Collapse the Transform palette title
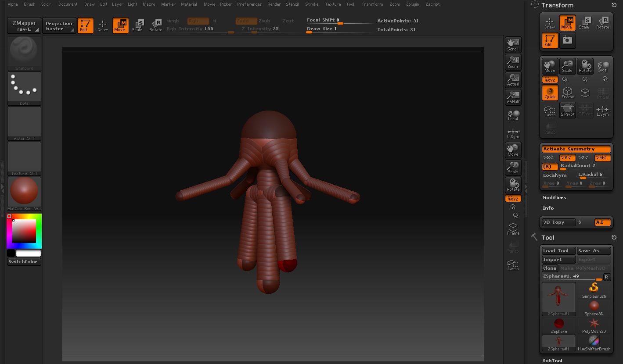 pyautogui.click(x=558, y=5)
